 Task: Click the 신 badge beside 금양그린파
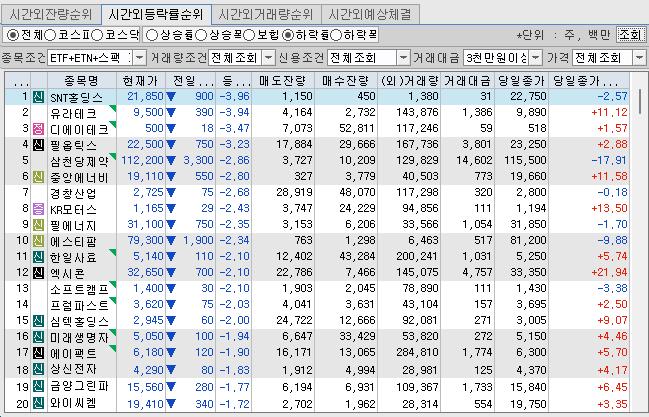pos(38,387)
